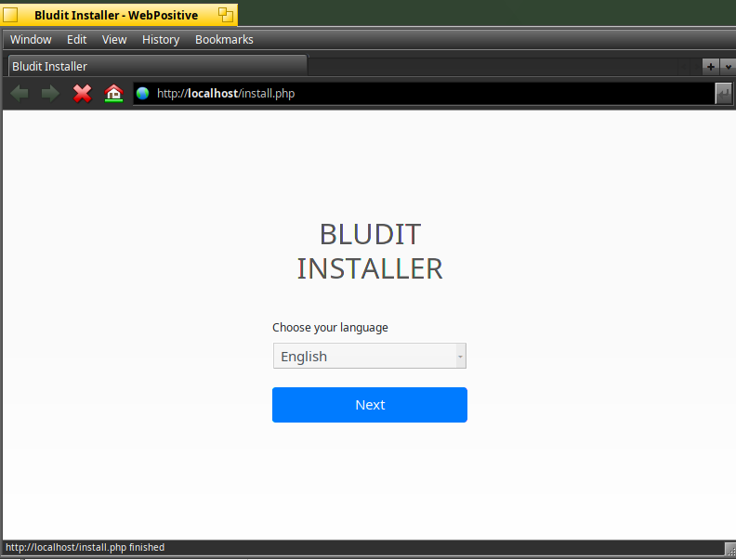This screenshot has width=736, height=560.
Task: Open the home page via house icon
Action: (113, 93)
